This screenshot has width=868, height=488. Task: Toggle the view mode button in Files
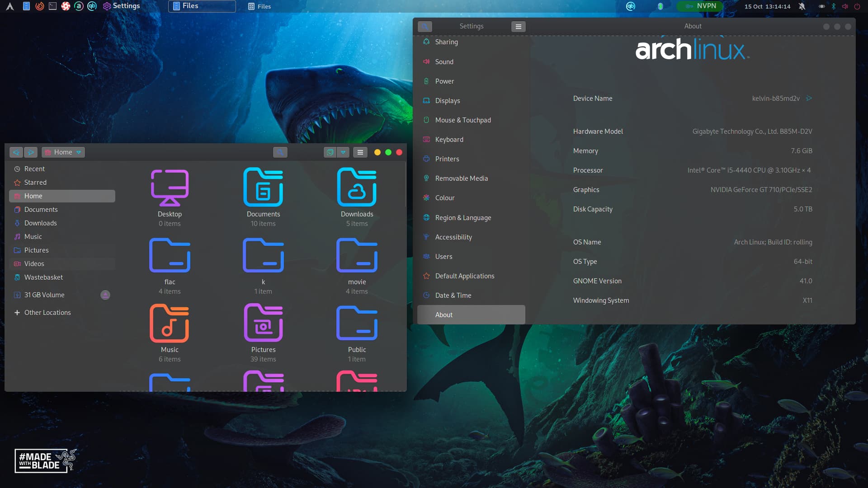[x=330, y=152]
